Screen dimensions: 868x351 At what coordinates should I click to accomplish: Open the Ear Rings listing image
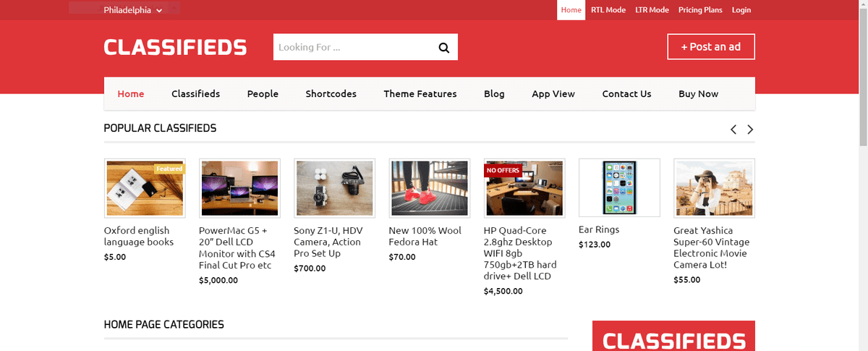pyautogui.click(x=619, y=187)
